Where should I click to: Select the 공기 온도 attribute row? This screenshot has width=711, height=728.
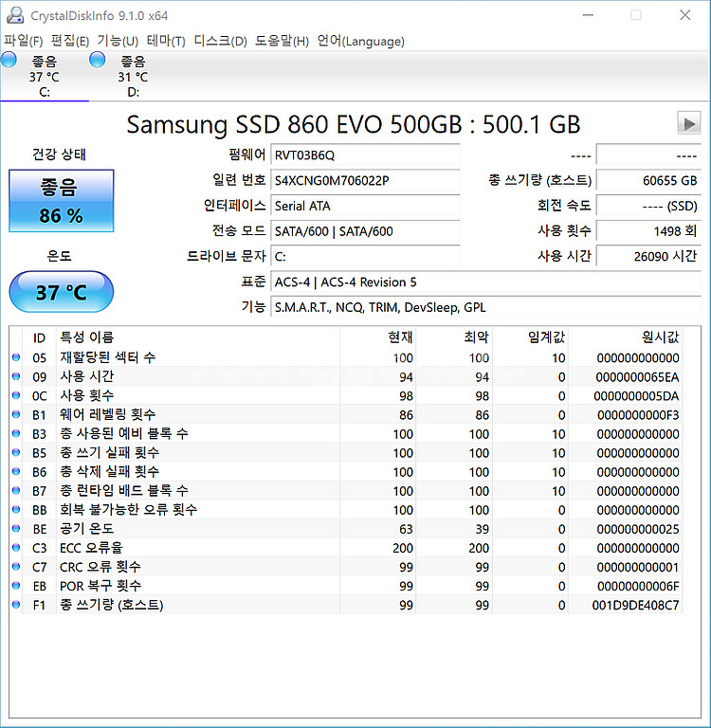pyautogui.click(x=345, y=528)
